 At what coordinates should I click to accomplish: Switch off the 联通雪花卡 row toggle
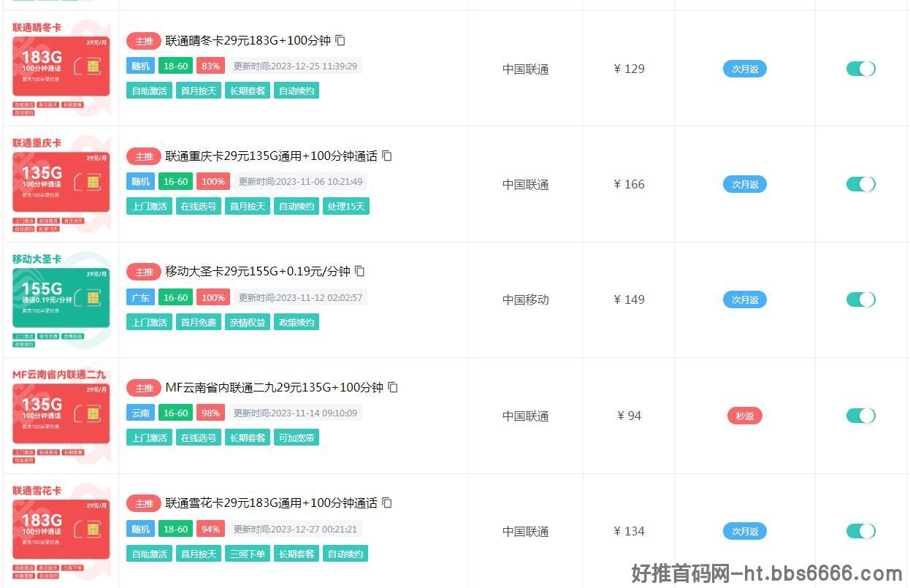coord(860,531)
